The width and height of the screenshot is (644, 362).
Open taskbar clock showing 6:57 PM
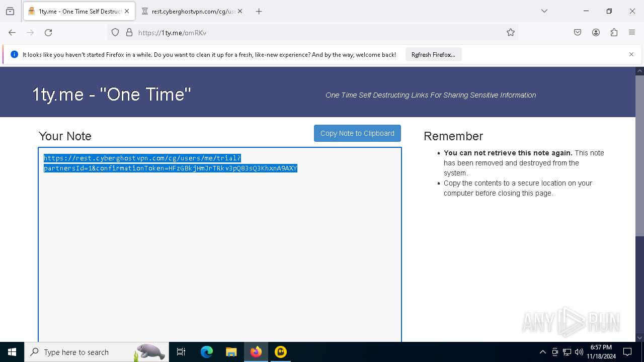601,352
